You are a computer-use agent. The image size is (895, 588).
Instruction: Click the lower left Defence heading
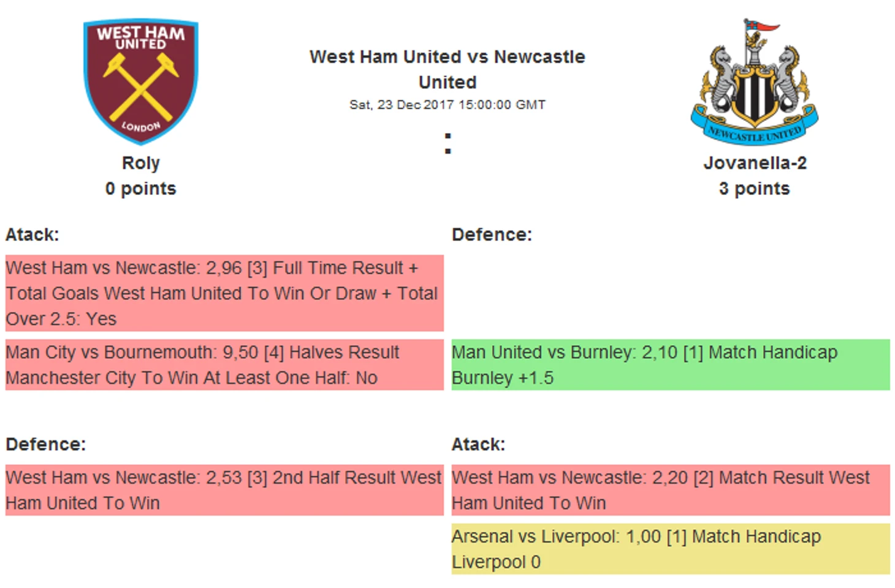coord(46,445)
